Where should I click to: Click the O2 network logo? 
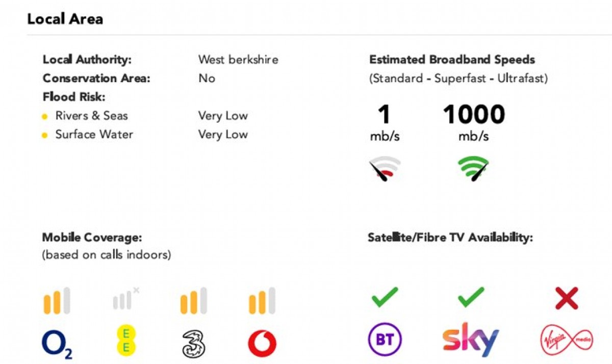pos(57,344)
